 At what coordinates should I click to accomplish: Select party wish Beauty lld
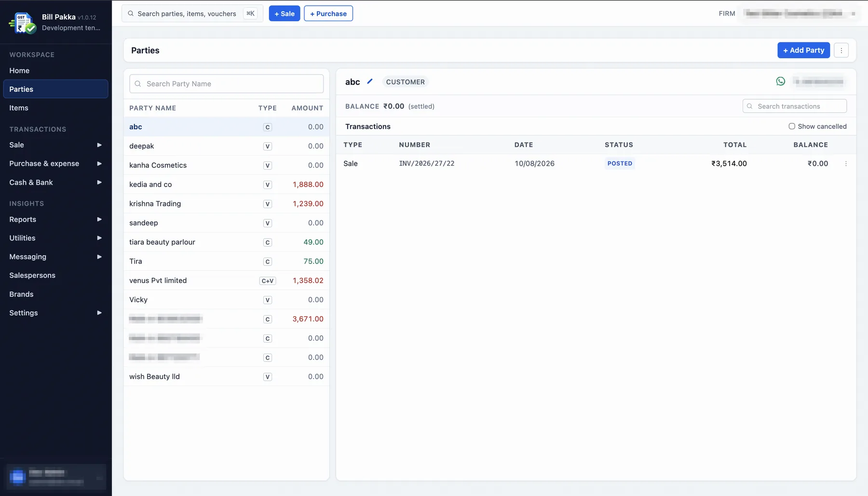[x=226, y=377]
